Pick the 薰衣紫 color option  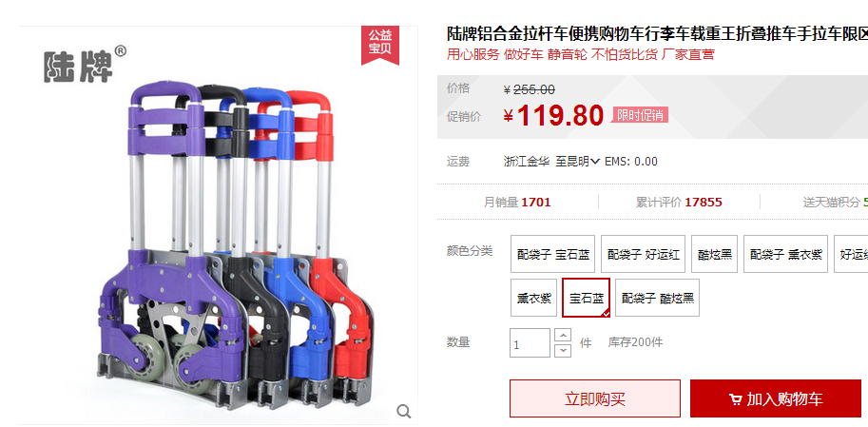pyautogui.click(x=533, y=298)
